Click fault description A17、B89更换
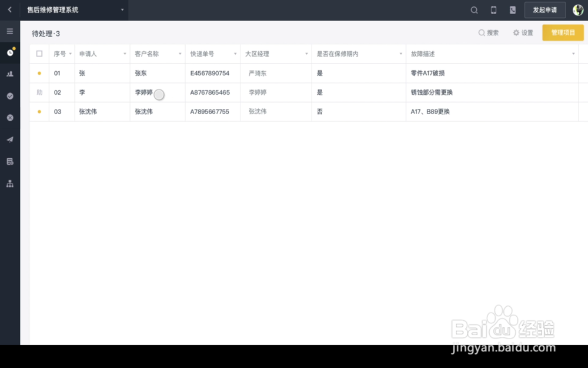 430,111
